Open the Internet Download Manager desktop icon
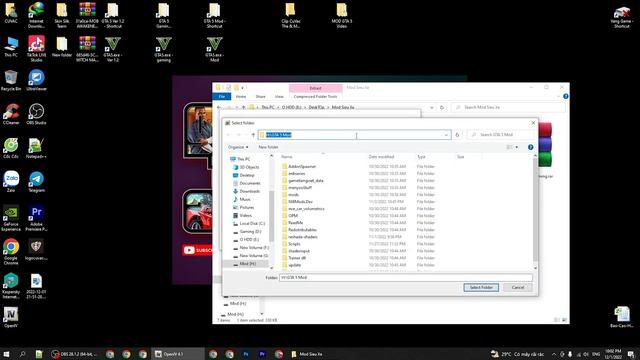This screenshot has height=360, width=640. coord(36,15)
